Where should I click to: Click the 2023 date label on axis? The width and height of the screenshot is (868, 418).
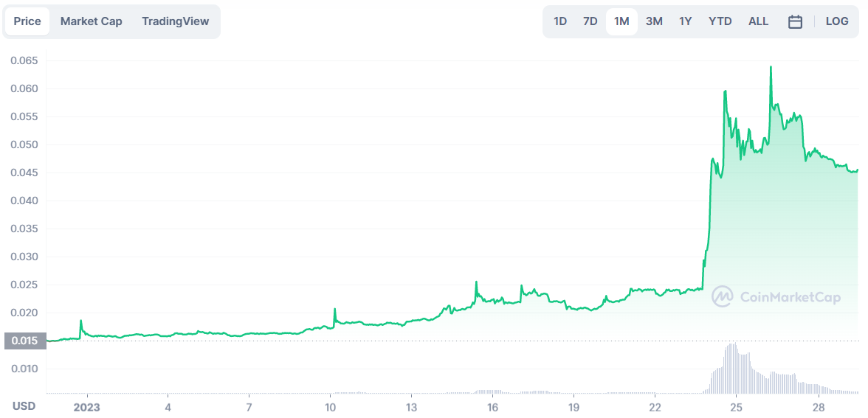click(x=87, y=406)
